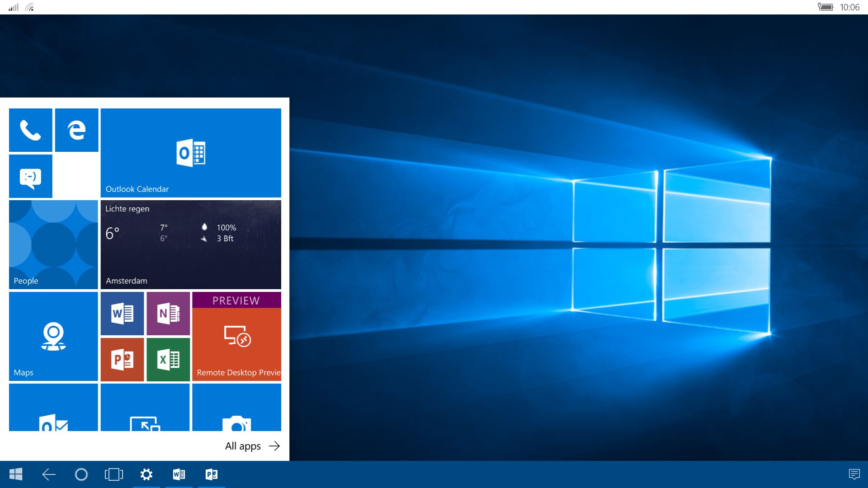
Task: Click All apps link
Action: point(253,446)
